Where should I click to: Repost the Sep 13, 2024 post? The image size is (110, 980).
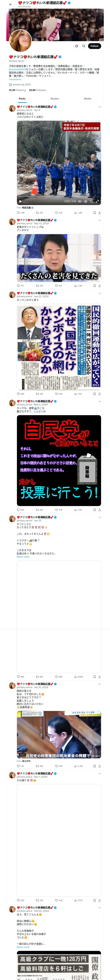[x=39, y=286]
